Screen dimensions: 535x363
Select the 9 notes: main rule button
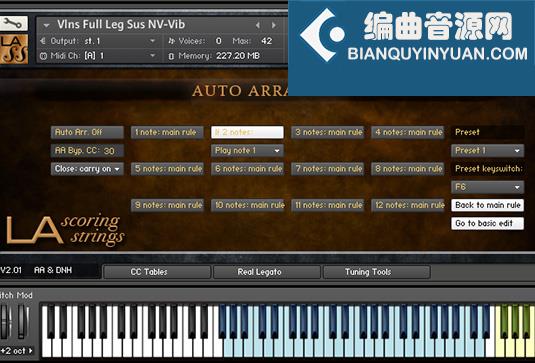(x=167, y=205)
